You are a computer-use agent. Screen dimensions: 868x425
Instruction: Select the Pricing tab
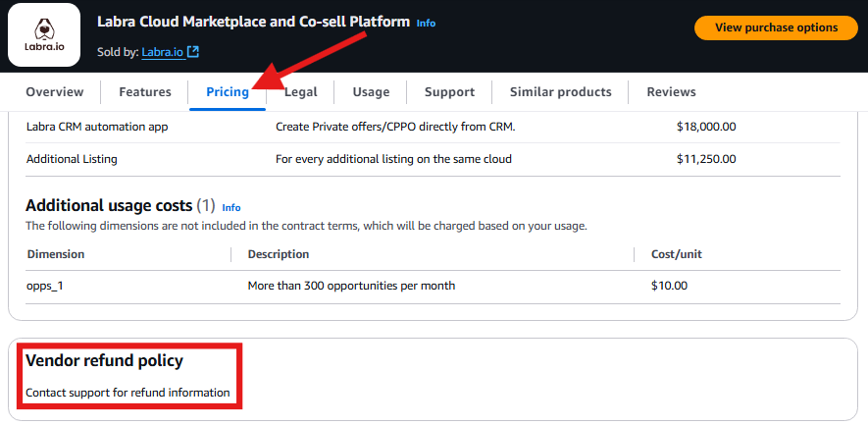point(228,92)
